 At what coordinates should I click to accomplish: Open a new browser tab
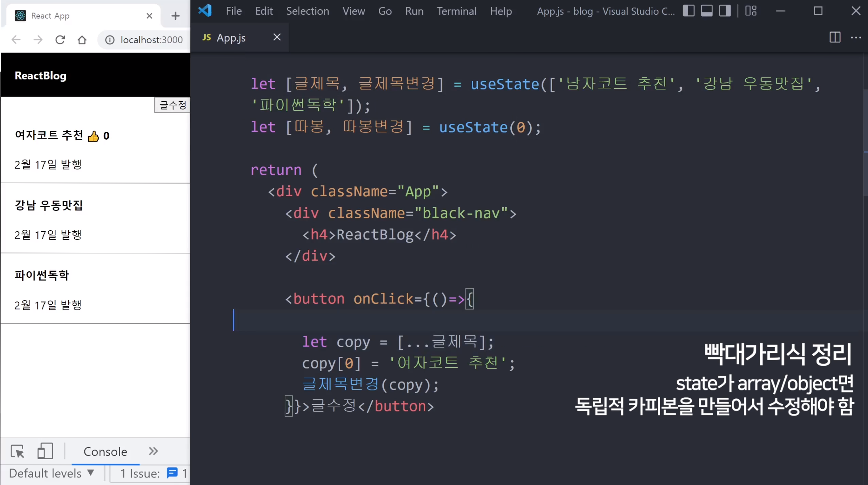[x=175, y=16]
